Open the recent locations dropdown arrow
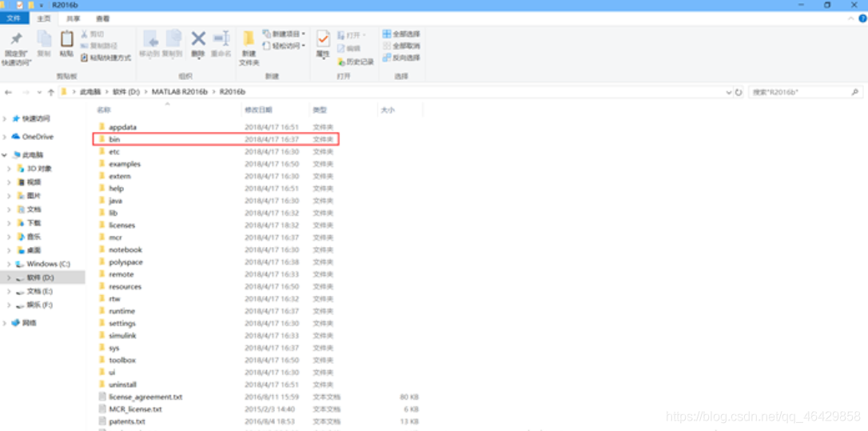This screenshot has height=431, width=868. 39,93
